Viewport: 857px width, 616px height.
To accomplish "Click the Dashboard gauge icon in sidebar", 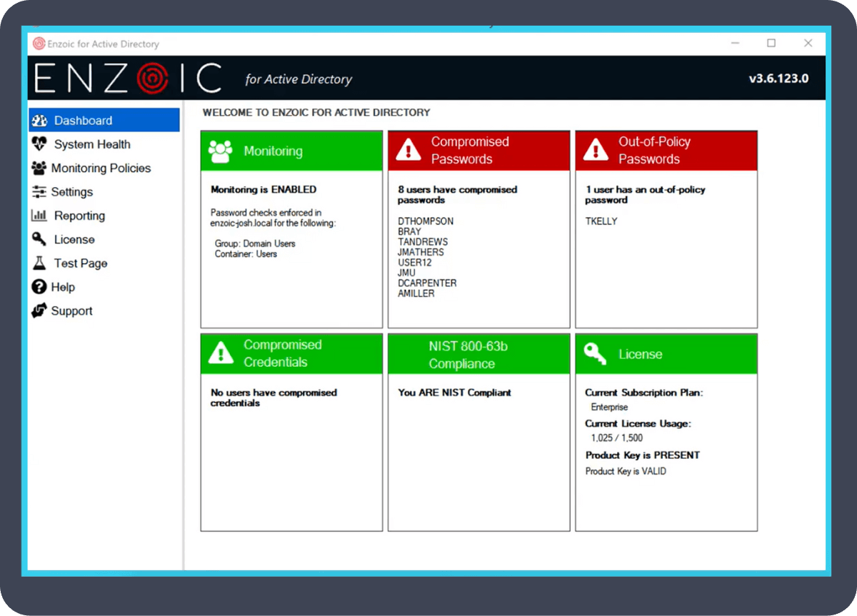I will [x=39, y=121].
